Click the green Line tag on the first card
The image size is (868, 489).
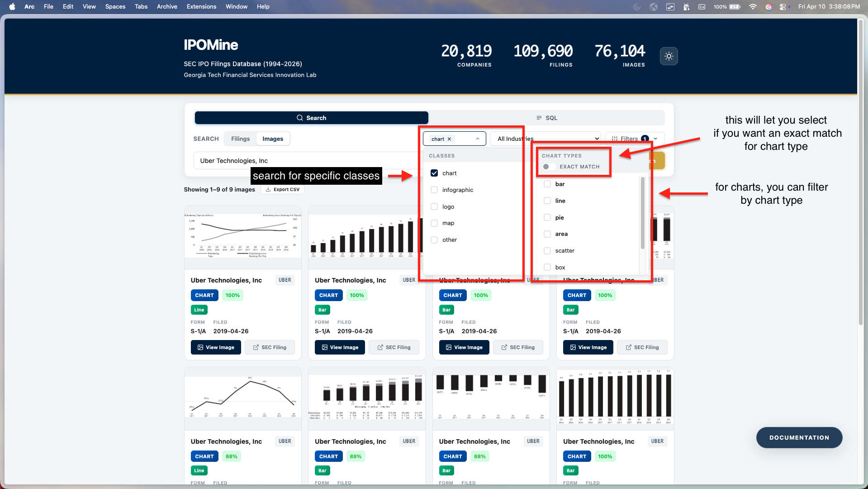click(199, 310)
